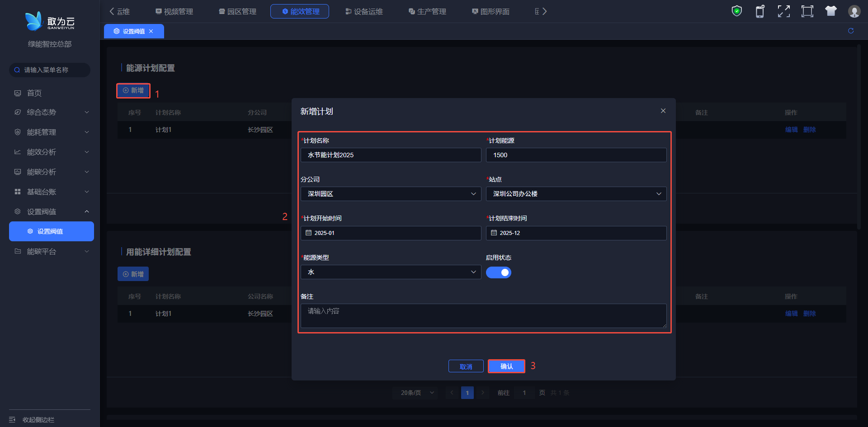Screen dimensions: 868x427
Task: Toggle fullscreen mode with the expand-arrows icon
Action: point(784,11)
